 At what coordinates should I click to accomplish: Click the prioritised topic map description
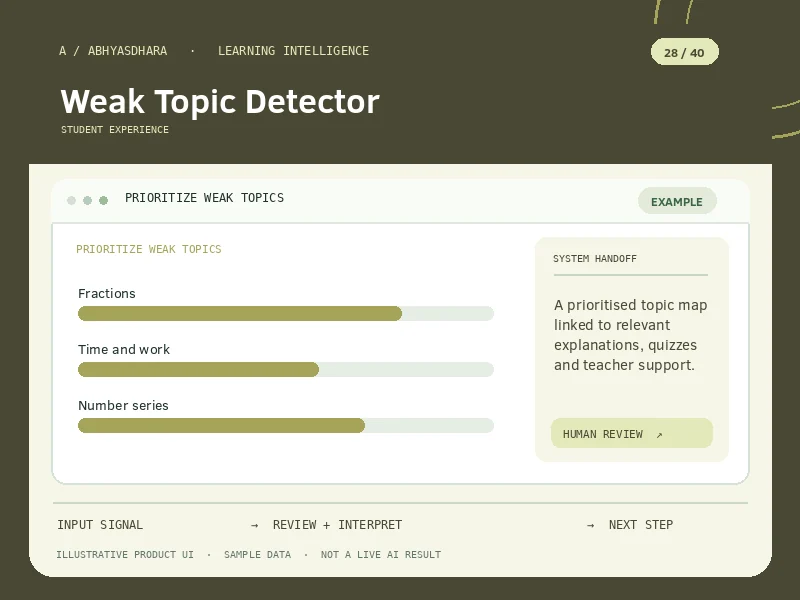coord(631,335)
